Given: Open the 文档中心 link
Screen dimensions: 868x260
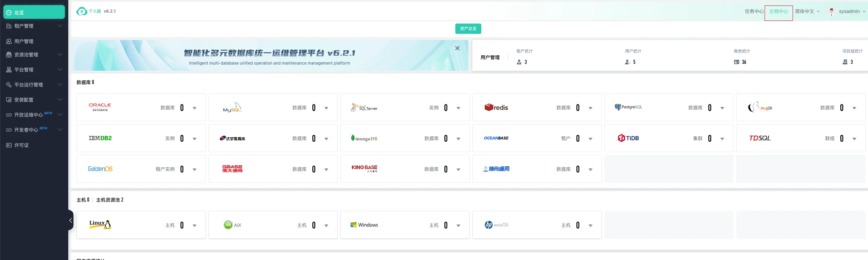Looking at the screenshot, I should point(778,12).
